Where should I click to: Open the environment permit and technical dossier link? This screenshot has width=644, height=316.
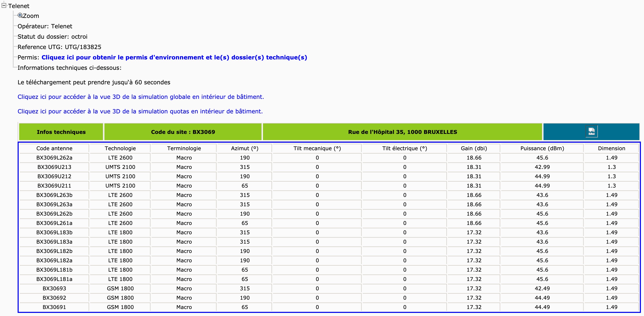[174, 57]
